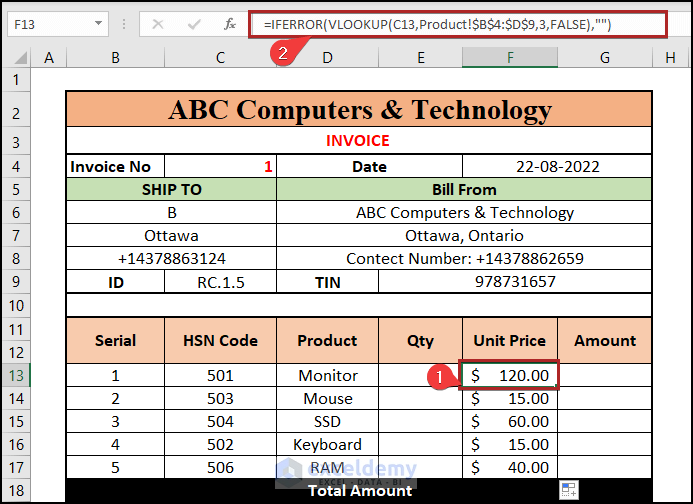Click HSN code 503 cell
Image resolution: width=693 pixels, height=504 pixels.
point(220,398)
